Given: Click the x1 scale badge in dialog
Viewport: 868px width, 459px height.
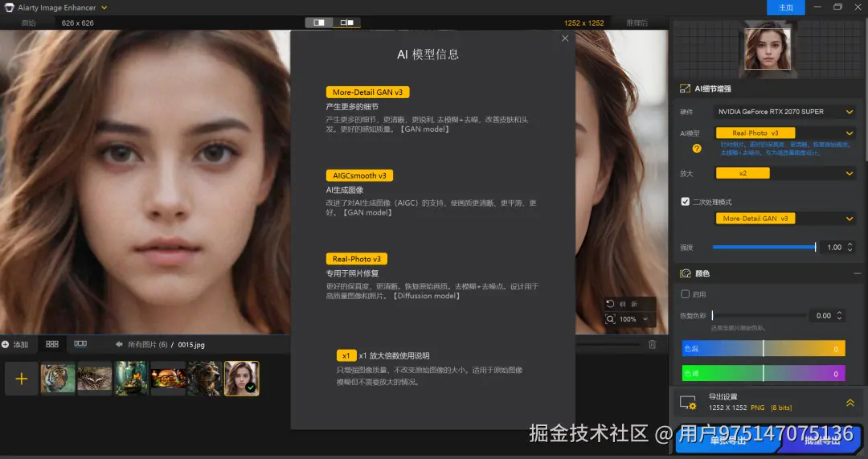Looking at the screenshot, I should (x=346, y=355).
